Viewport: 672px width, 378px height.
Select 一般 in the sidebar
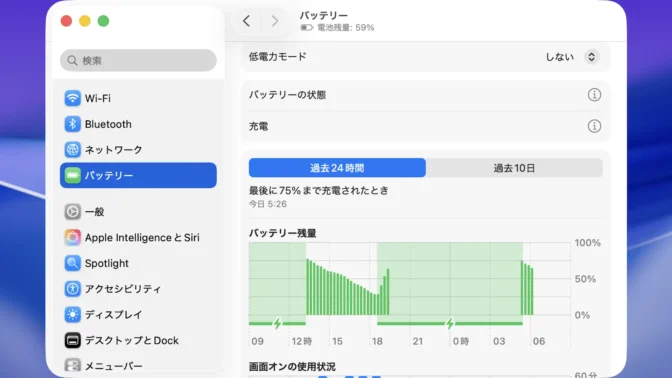(95, 212)
